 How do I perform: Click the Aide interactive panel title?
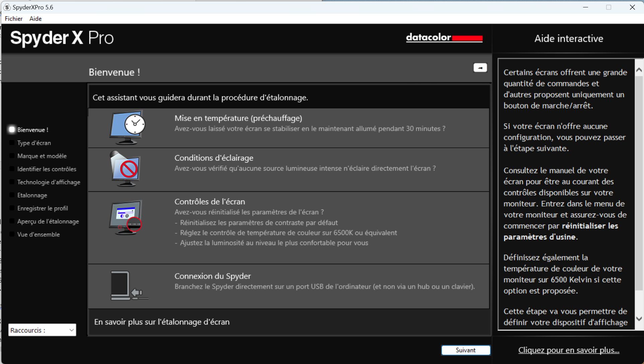click(x=569, y=39)
